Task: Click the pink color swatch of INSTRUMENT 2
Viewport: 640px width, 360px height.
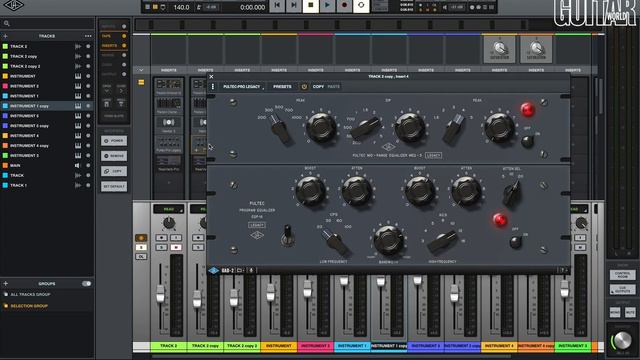Action: click(x=5, y=86)
